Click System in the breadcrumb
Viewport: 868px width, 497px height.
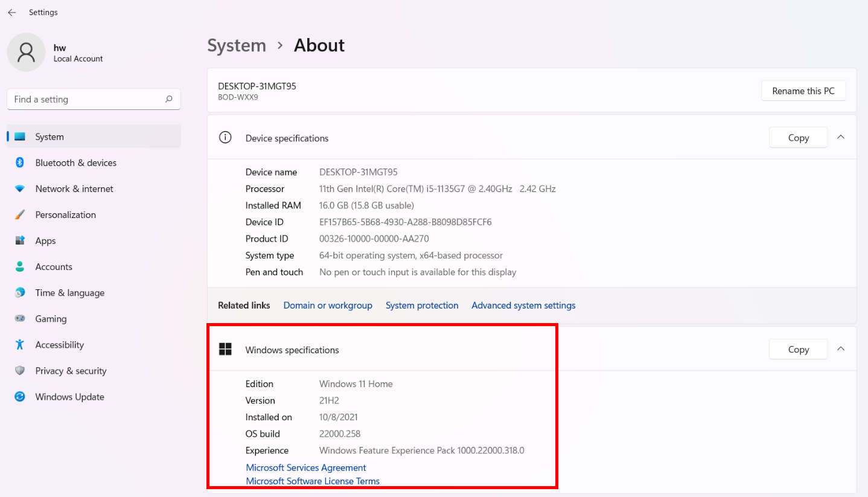237,45
